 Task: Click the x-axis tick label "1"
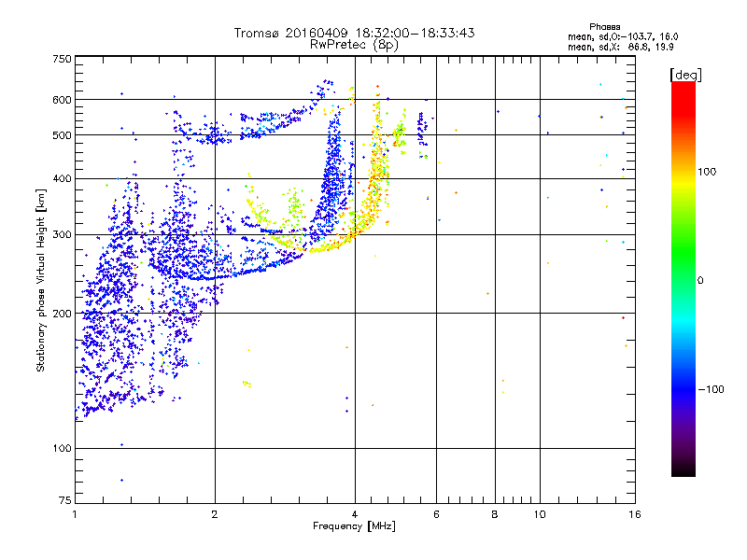tap(75, 514)
